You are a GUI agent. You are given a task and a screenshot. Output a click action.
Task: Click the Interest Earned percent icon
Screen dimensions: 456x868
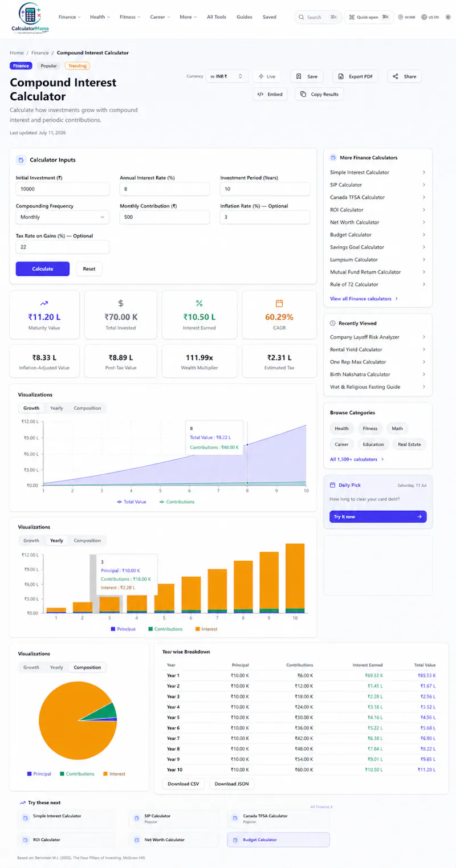(x=199, y=303)
